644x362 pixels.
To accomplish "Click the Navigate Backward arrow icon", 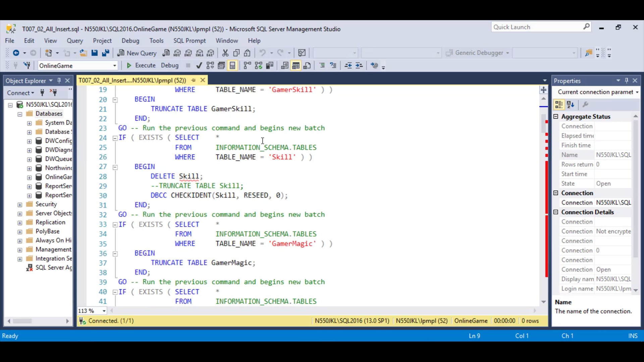I will pyautogui.click(x=16, y=53).
